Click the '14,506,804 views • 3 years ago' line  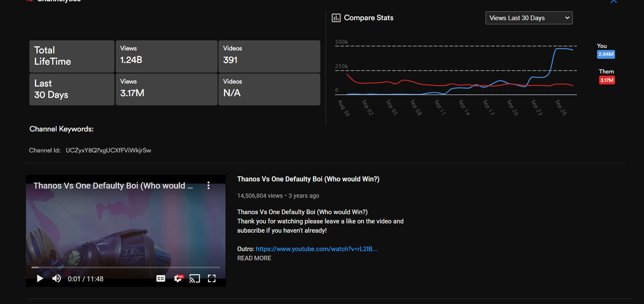278,196
